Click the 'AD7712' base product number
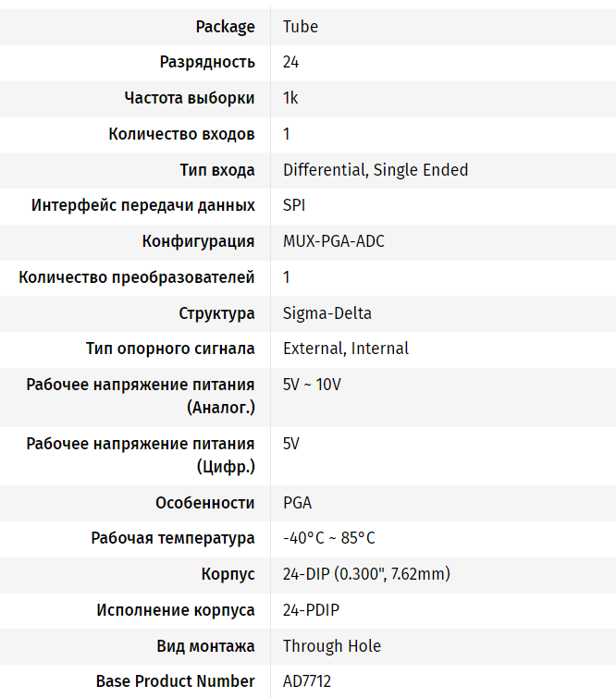This screenshot has height=698, width=616. pyautogui.click(x=307, y=681)
